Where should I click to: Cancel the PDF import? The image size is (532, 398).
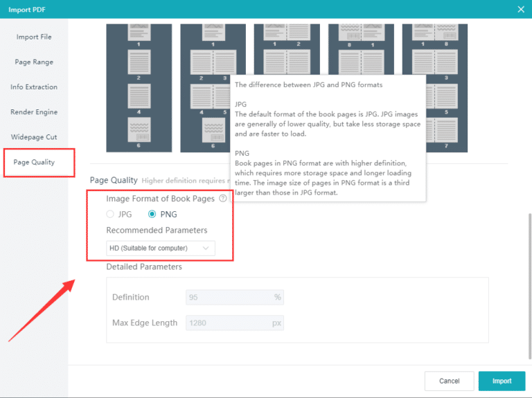449,381
